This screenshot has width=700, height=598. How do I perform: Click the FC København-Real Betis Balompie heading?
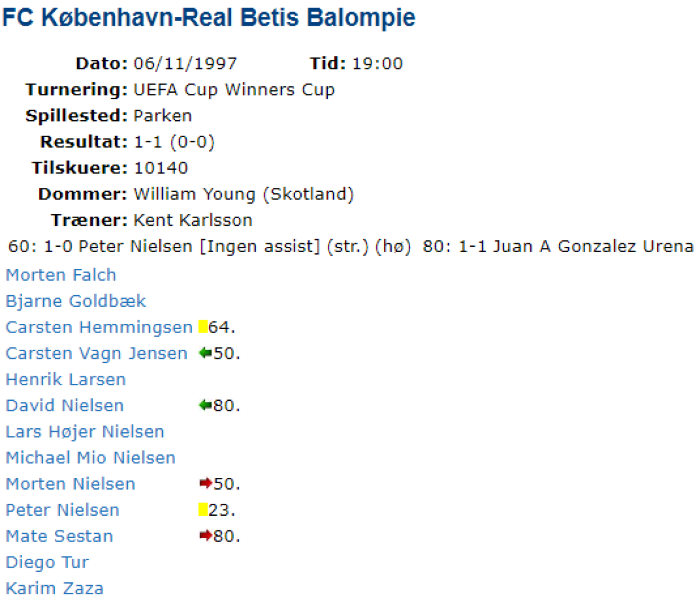click(x=209, y=18)
